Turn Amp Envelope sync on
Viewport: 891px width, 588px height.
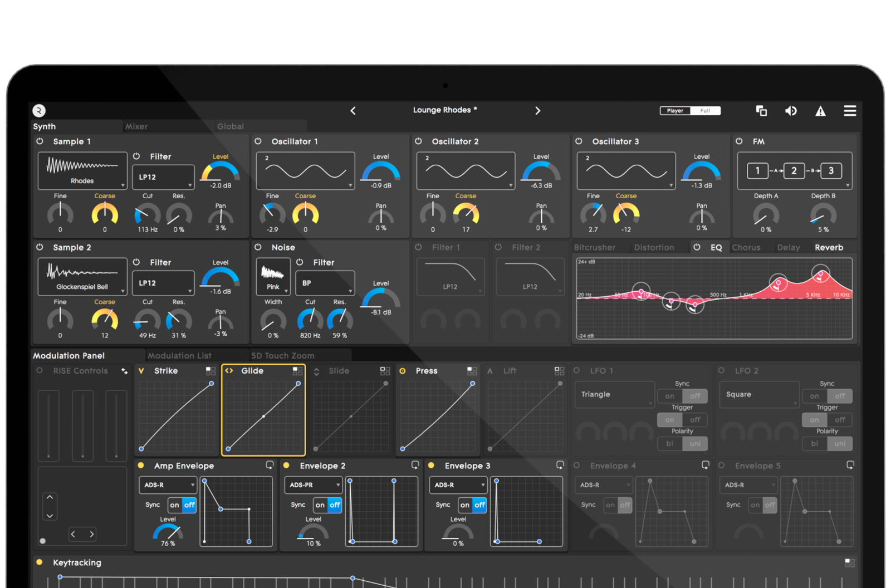click(175, 505)
